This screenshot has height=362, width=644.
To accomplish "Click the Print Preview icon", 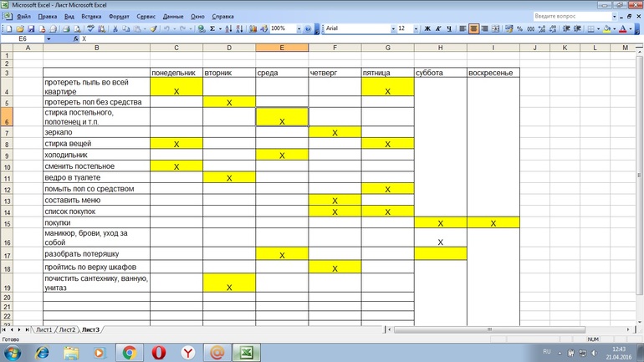I will click(76, 28).
